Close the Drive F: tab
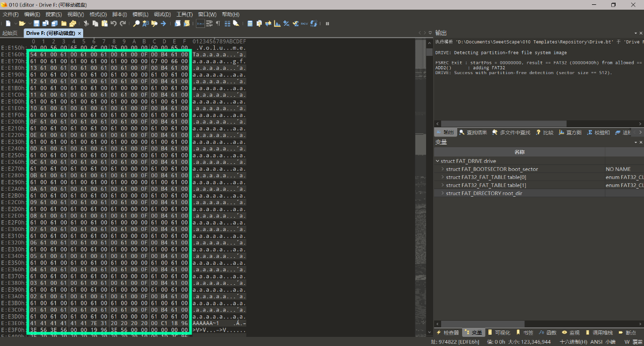 coord(79,33)
